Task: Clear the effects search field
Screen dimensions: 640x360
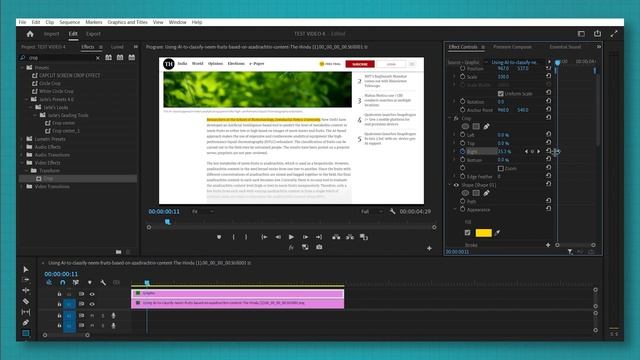Action: click(98, 58)
